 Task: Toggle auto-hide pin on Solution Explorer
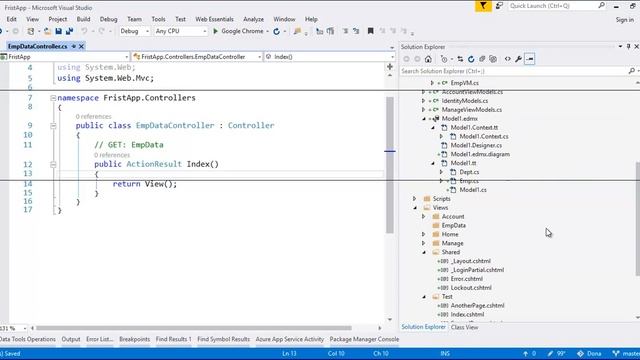point(628,47)
